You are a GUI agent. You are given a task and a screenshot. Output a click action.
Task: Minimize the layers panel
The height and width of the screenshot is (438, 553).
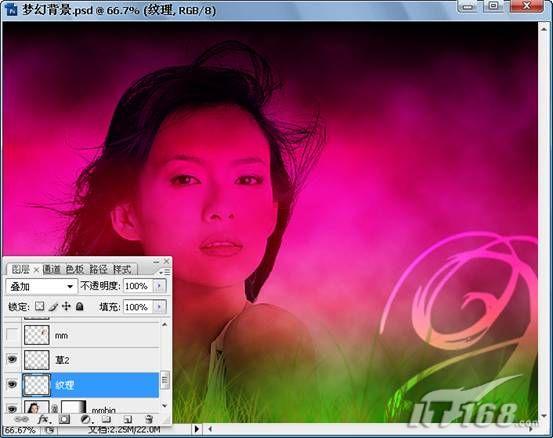click(x=156, y=262)
